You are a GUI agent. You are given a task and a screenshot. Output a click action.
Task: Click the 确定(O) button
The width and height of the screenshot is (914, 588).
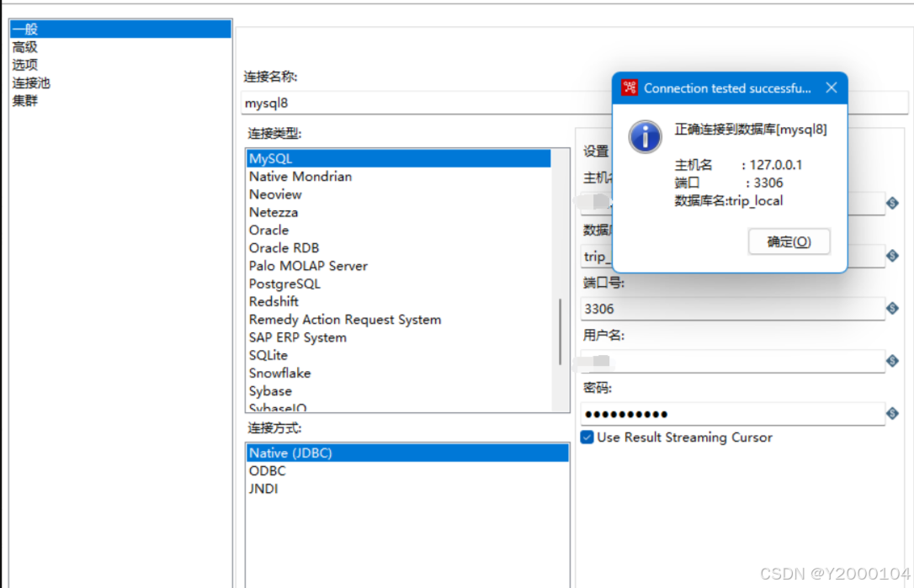pyautogui.click(x=789, y=241)
